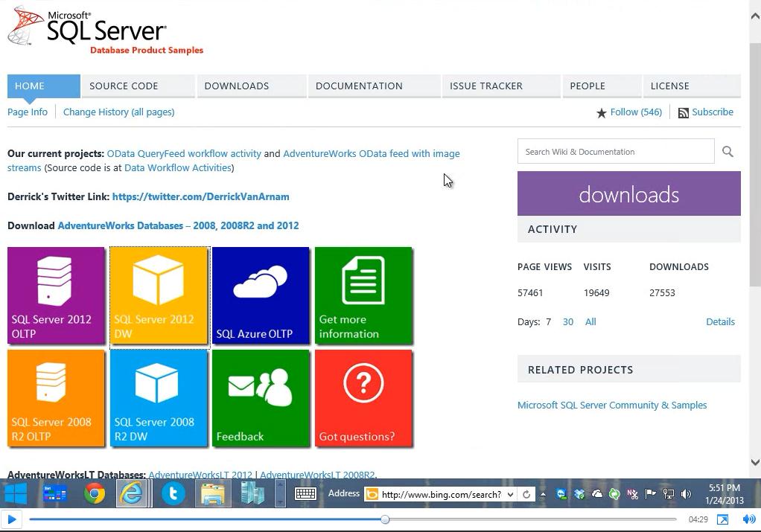The width and height of the screenshot is (761, 532).
Task: Open the Data Workflow Activities link
Action: [x=178, y=168]
